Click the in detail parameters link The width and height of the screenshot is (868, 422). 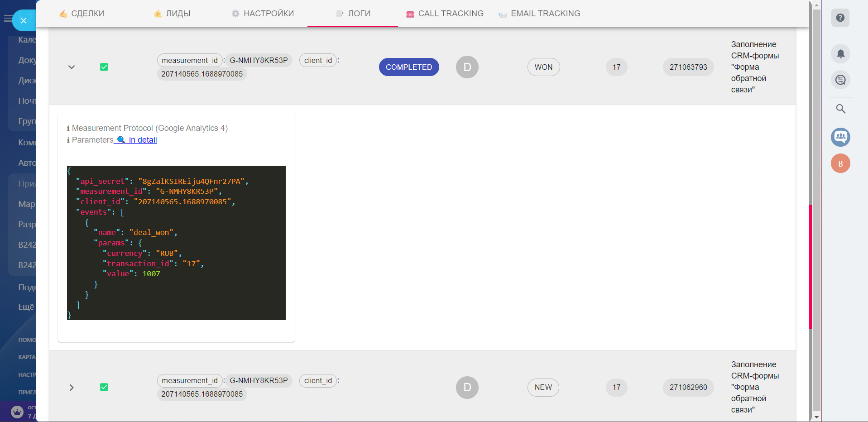143,140
